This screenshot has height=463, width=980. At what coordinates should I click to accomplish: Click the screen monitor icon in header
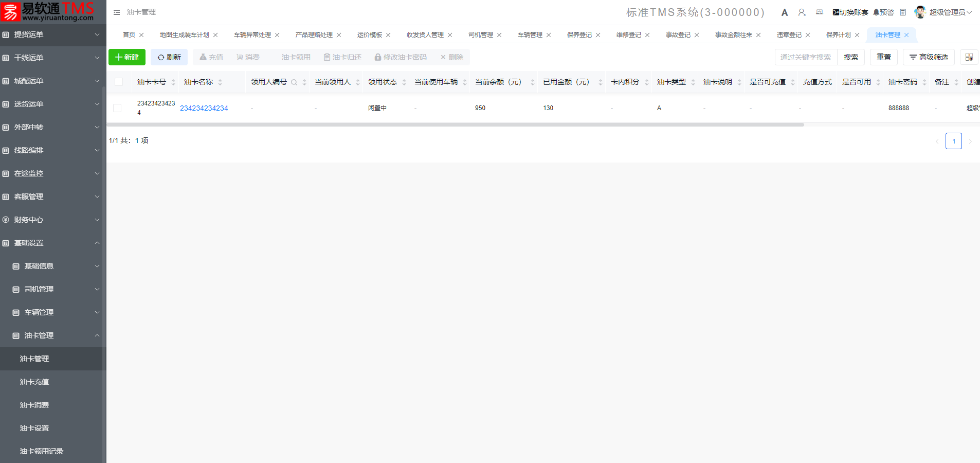click(820, 12)
